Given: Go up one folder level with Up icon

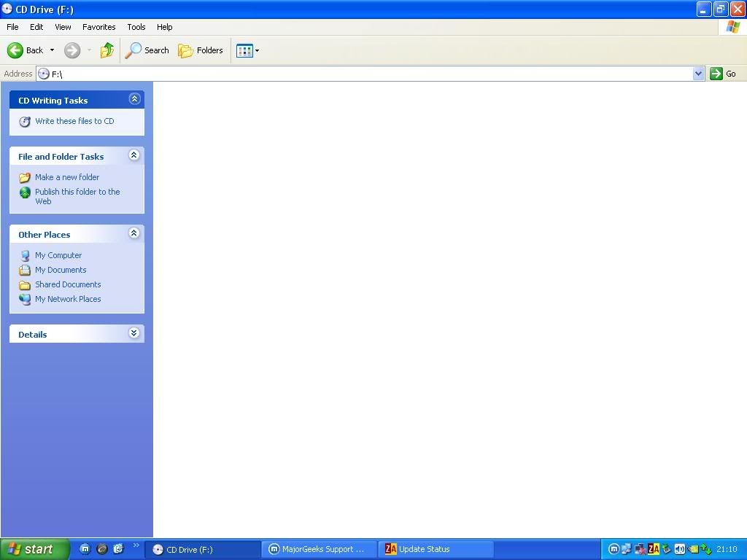Looking at the screenshot, I should click(107, 50).
